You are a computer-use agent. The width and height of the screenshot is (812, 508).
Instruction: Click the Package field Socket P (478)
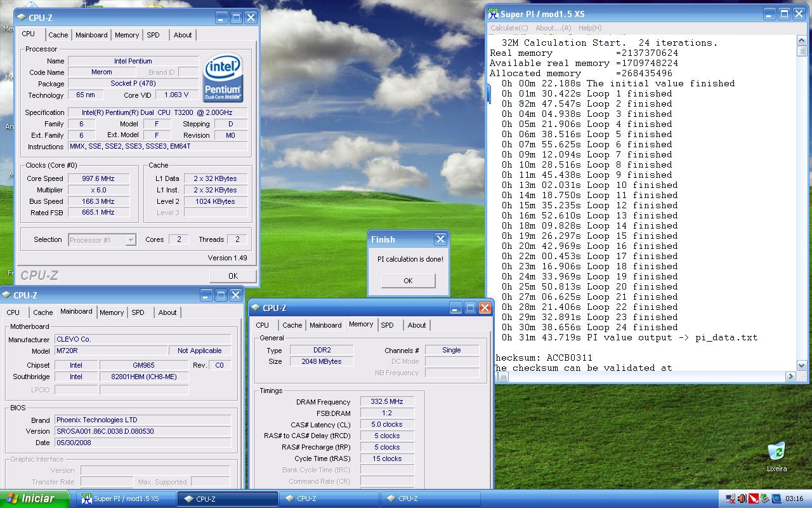132,84
